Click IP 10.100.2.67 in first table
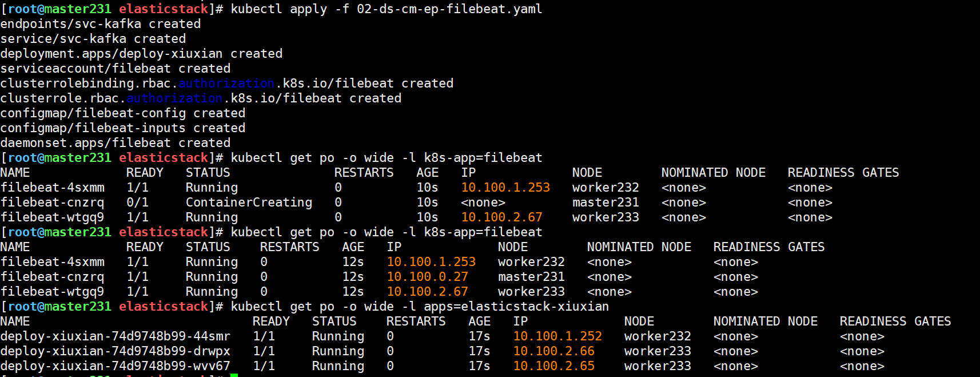 pos(501,217)
